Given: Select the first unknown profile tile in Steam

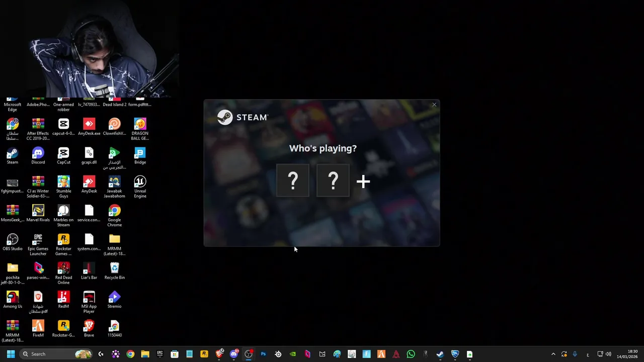Looking at the screenshot, I should tap(293, 180).
